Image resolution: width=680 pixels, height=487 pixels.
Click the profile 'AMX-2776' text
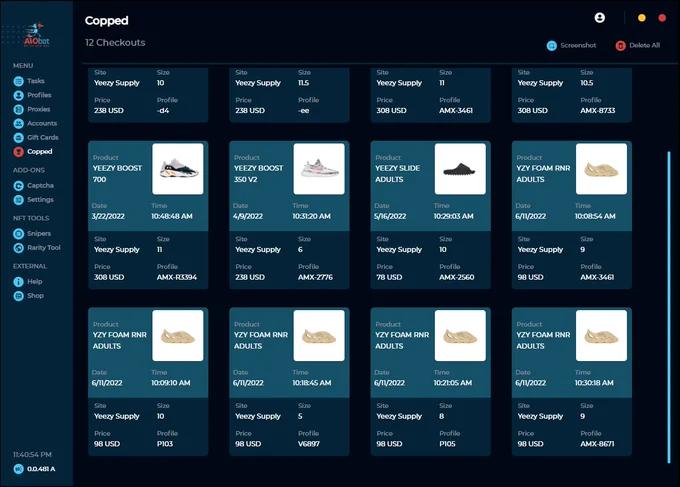tap(315, 277)
